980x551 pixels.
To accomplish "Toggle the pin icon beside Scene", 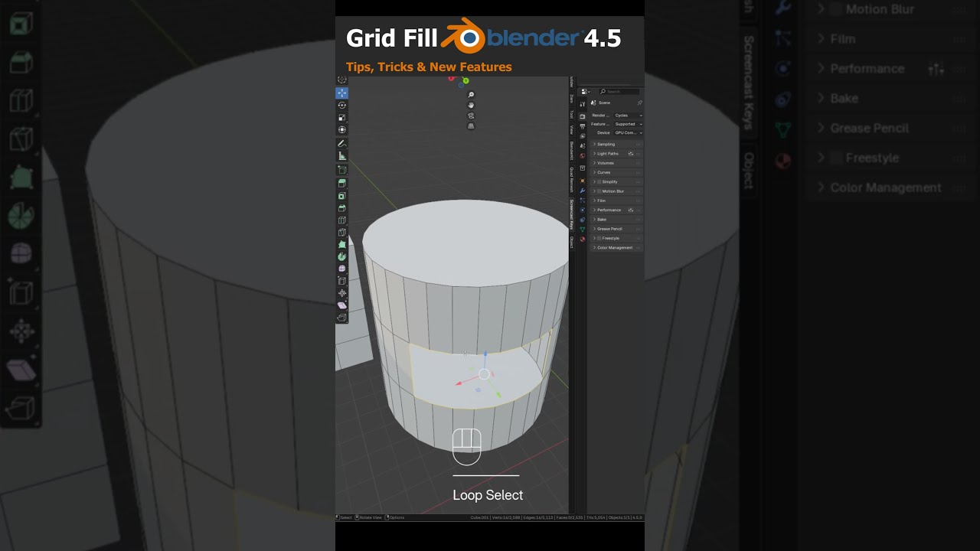I will (640, 103).
